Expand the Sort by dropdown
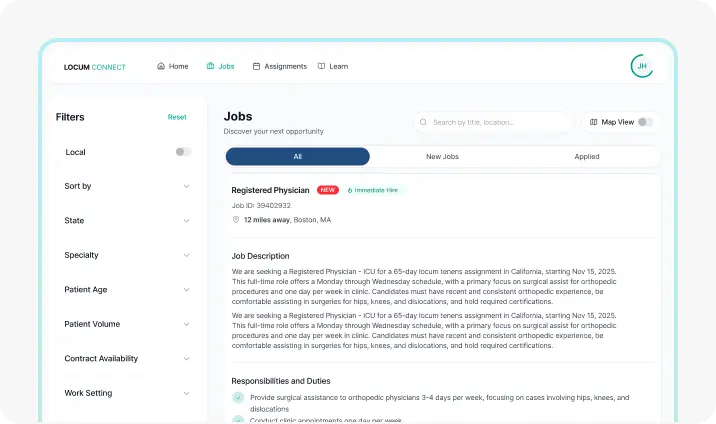Image resolution: width=716 pixels, height=424 pixels. pyautogui.click(x=186, y=186)
